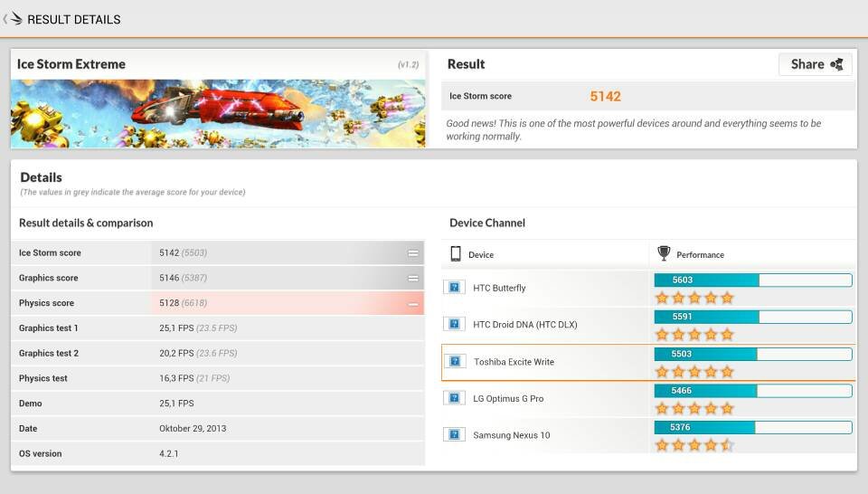
Task: Click the 5591 performance bar
Action: tap(753, 317)
